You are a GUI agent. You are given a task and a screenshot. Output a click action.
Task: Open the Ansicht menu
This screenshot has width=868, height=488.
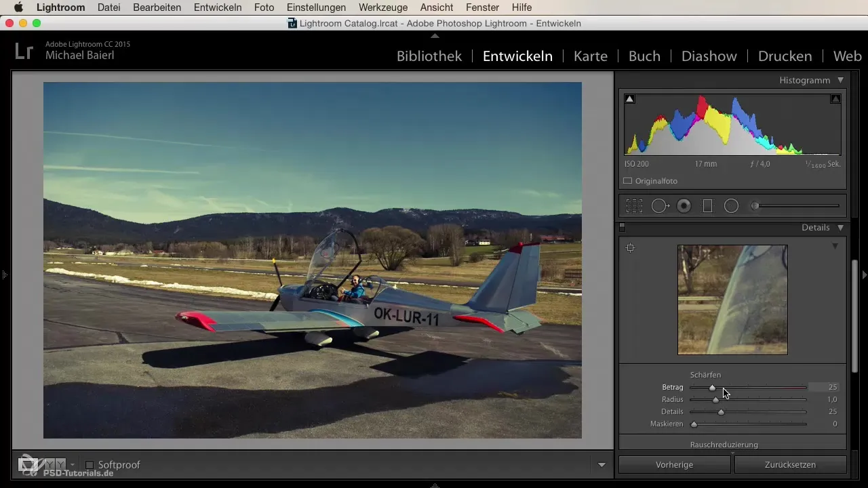coord(437,7)
